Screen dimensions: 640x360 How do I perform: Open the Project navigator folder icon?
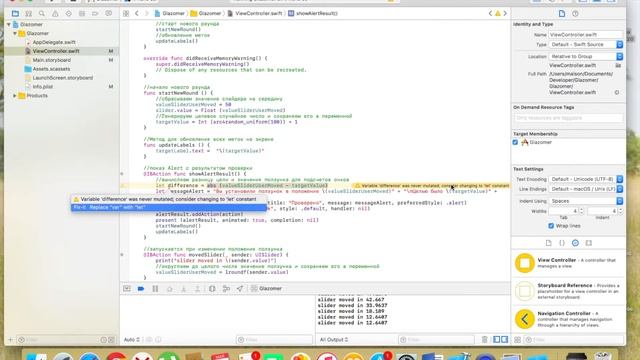pos(15,13)
